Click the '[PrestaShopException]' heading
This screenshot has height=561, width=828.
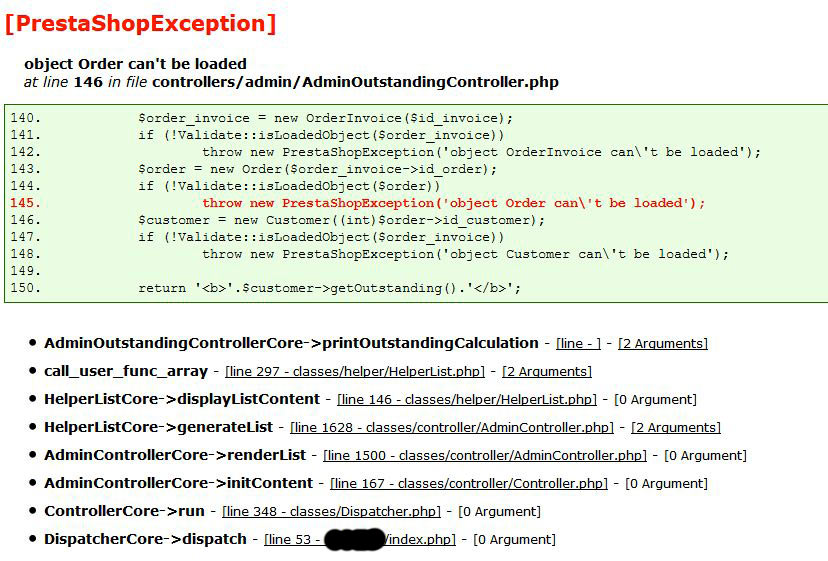pos(140,24)
